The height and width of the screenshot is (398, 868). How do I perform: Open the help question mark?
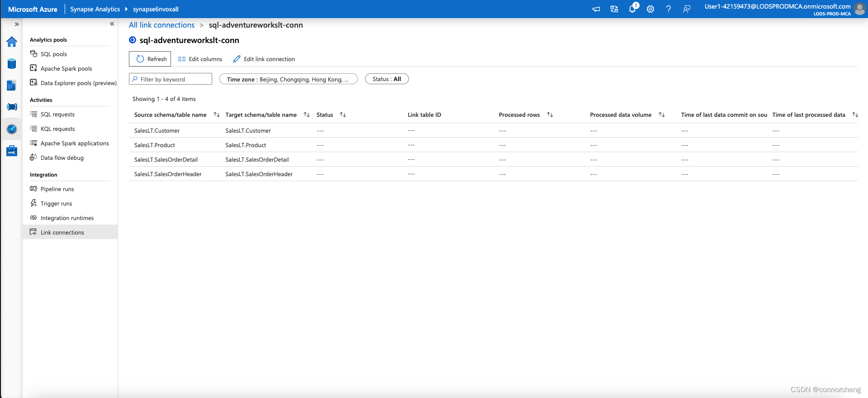coord(669,9)
